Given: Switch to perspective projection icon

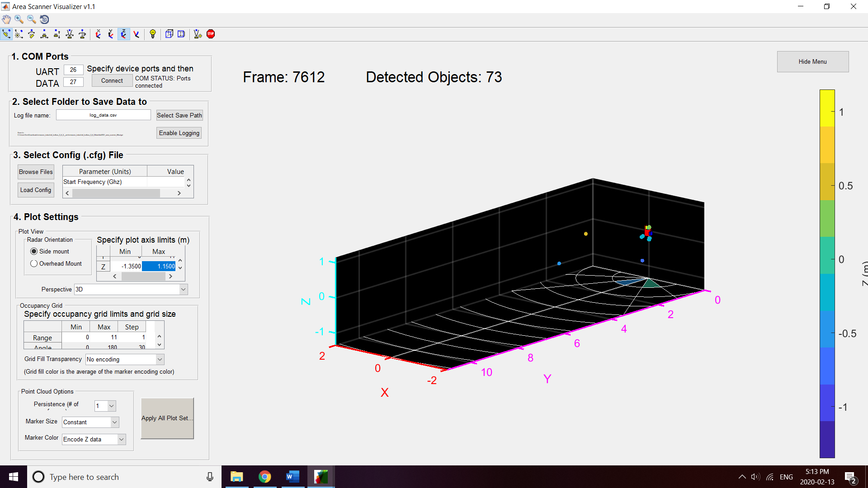Looking at the screenshot, I should (x=181, y=34).
